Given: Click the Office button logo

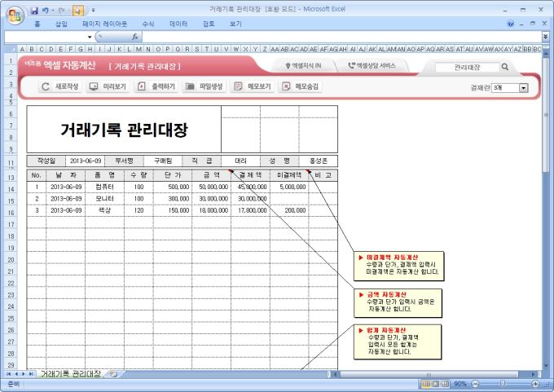Looking at the screenshot, I should (x=15, y=15).
